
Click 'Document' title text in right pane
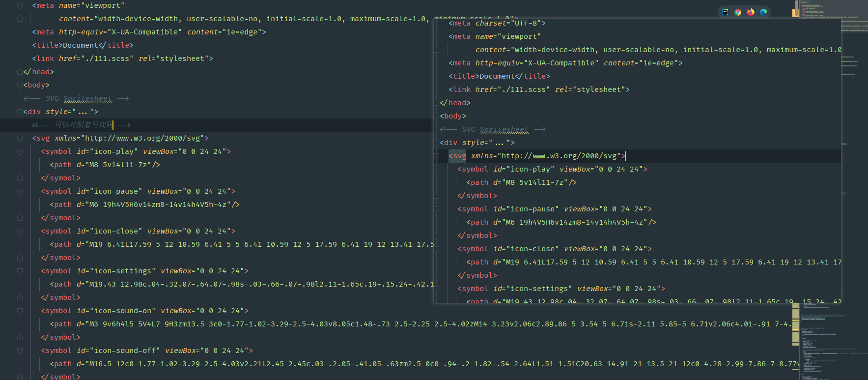[497, 76]
